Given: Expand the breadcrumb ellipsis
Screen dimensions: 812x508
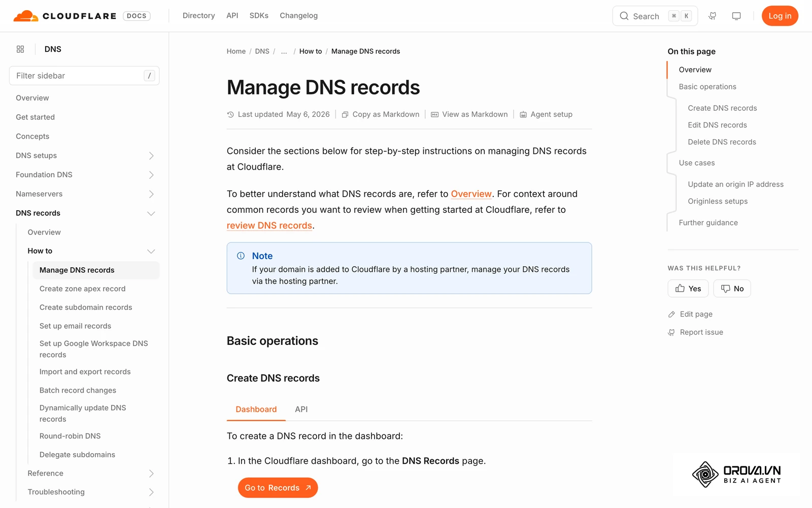Looking at the screenshot, I should (284, 51).
